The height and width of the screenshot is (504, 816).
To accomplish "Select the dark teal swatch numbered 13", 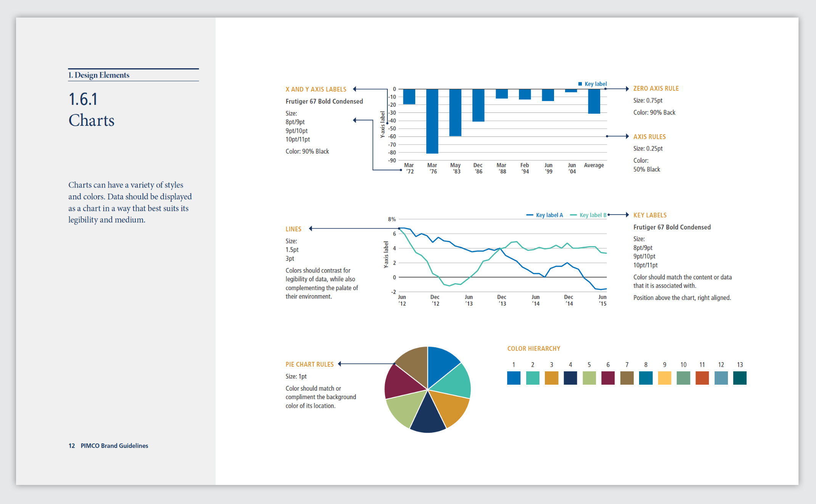I will pyautogui.click(x=740, y=378).
